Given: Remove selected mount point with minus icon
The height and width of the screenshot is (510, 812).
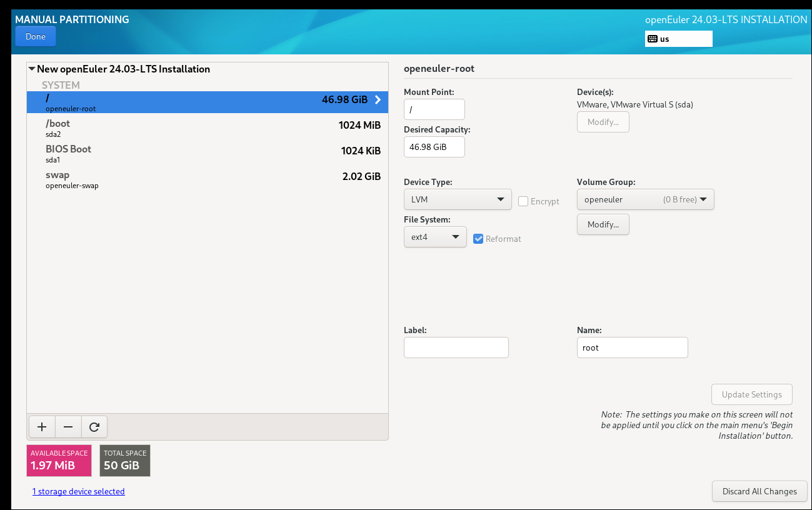Looking at the screenshot, I should [x=68, y=427].
